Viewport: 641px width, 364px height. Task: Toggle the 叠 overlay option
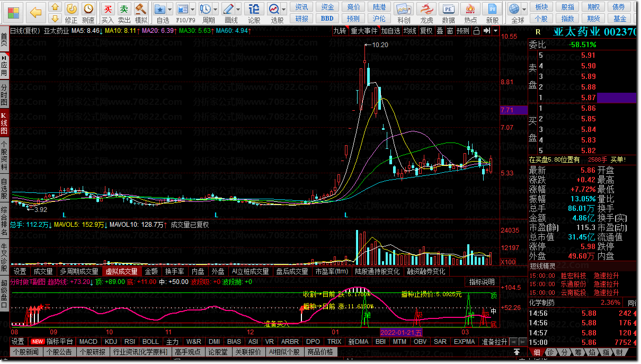coord(440,31)
